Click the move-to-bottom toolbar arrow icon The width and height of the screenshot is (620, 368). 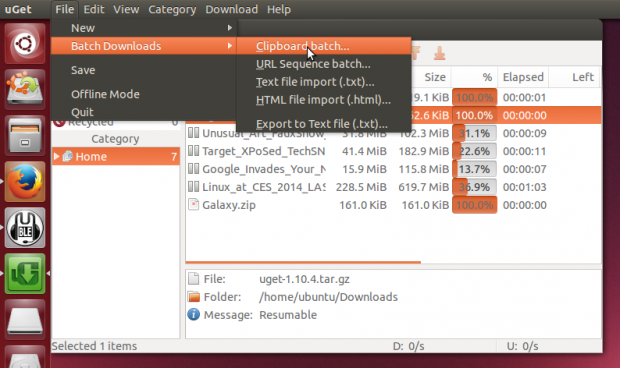[x=439, y=53]
